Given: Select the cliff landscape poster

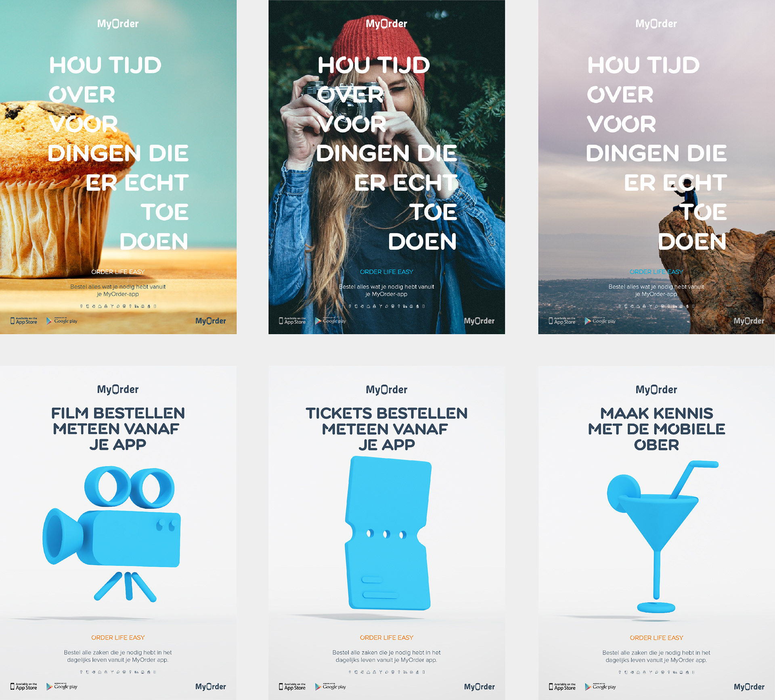Looking at the screenshot, I should [656, 167].
